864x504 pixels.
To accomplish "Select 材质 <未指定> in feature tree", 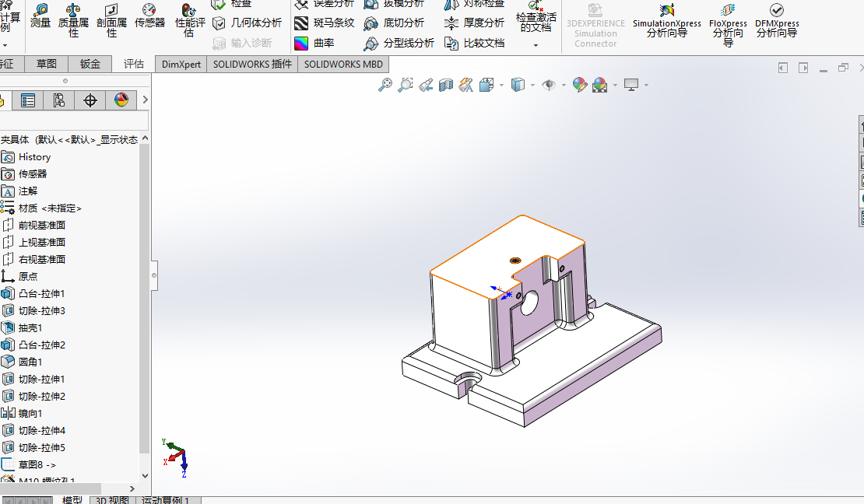I will pos(50,208).
